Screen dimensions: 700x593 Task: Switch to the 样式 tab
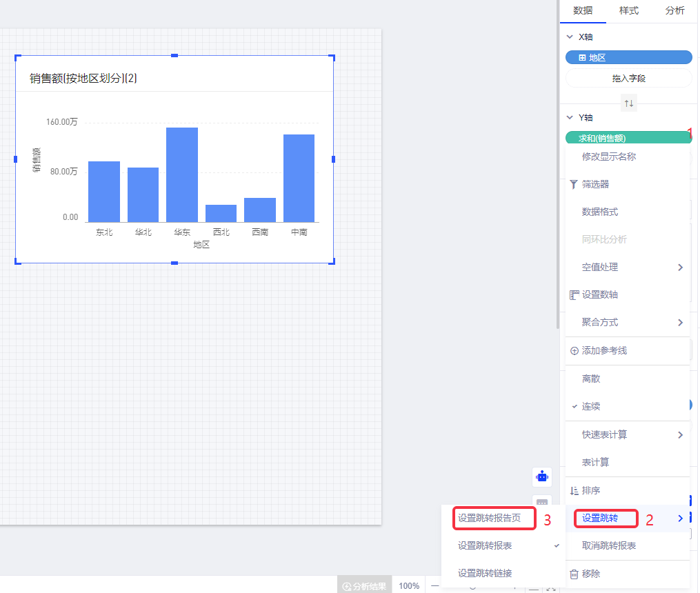629,11
